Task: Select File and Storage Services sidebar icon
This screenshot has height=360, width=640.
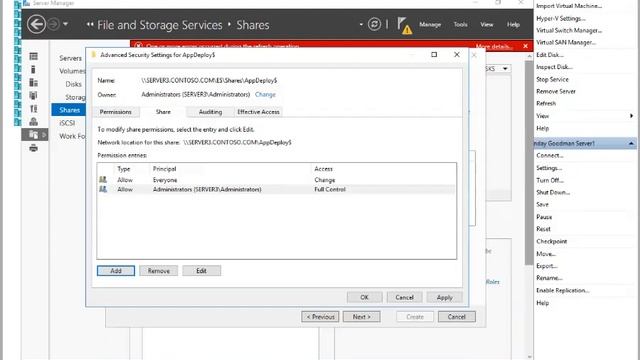Action: 34,134
